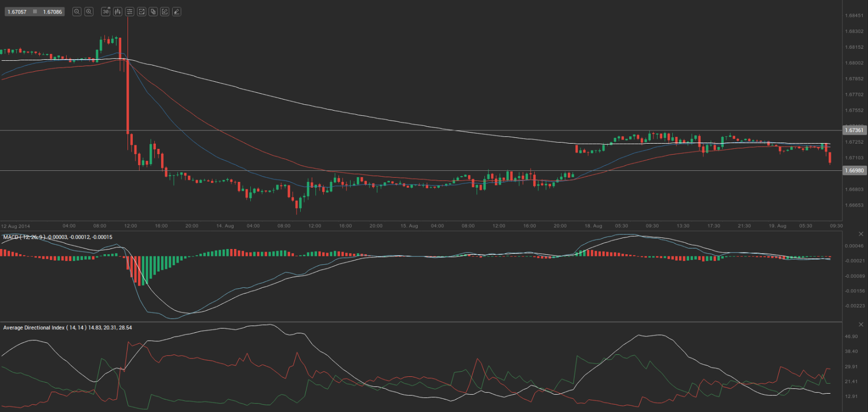Image resolution: width=868 pixels, height=412 pixels.
Task: Click the 14. Aug date on time axis
Action: 225,226
